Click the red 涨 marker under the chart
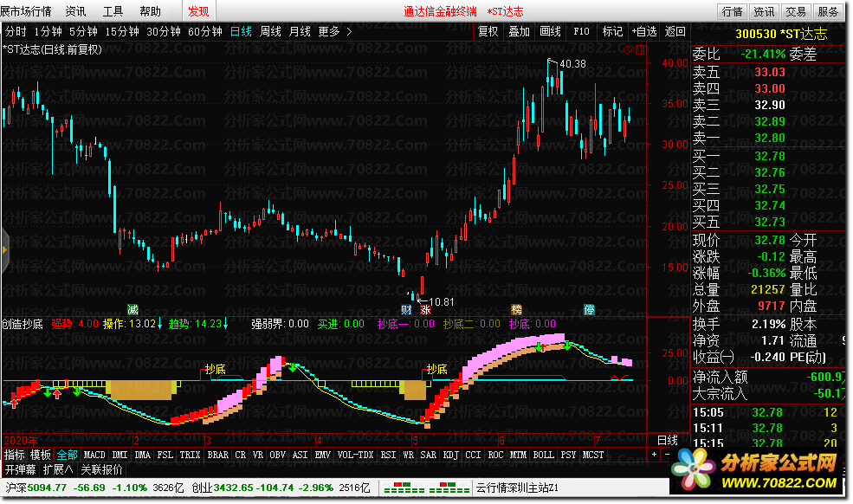 [425, 310]
